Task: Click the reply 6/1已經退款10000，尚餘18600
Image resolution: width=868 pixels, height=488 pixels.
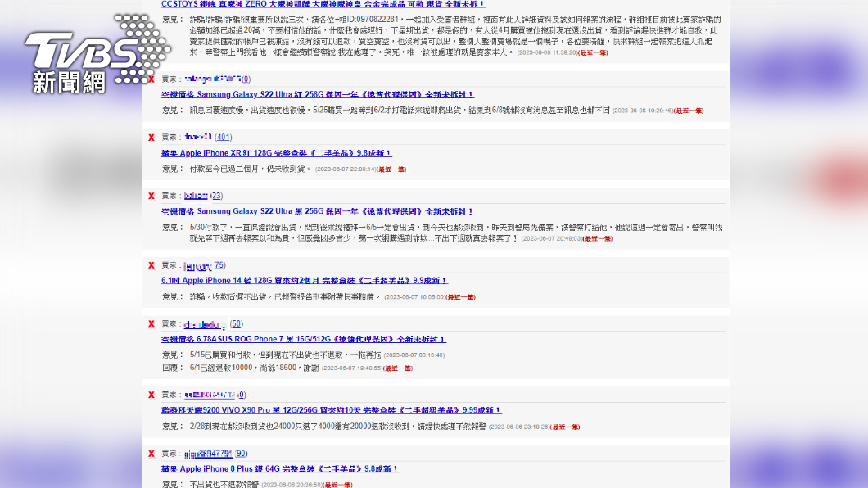Action: pos(254,368)
